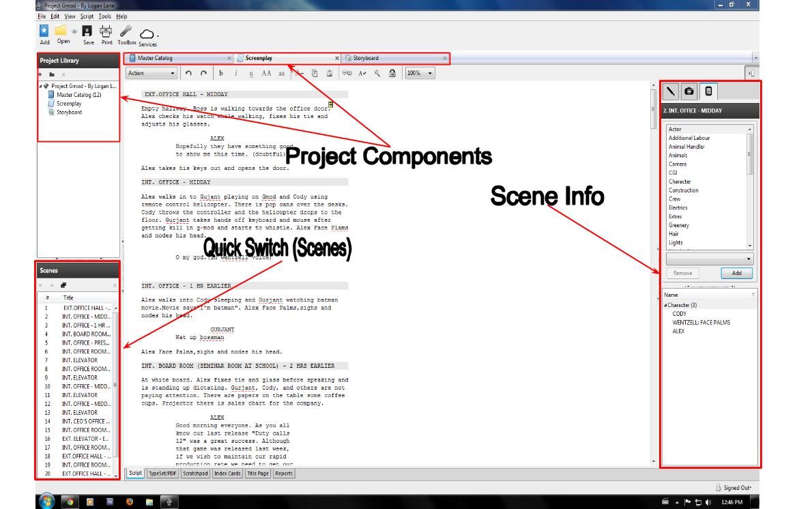Toggle italic formatting in the script toolbar
The width and height of the screenshot is (812, 509).
tap(236, 74)
